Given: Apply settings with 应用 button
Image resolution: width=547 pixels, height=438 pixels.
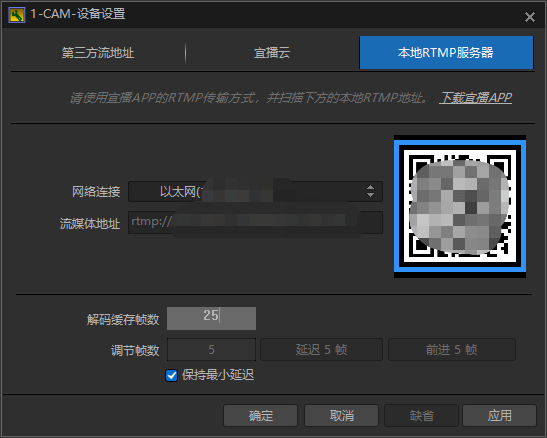Looking at the screenshot, I should [x=500, y=415].
